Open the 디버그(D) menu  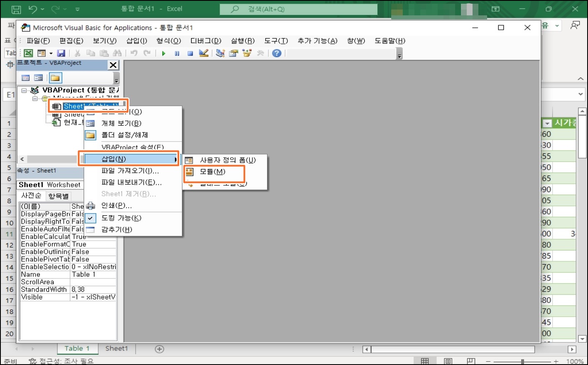coord(206,41)
